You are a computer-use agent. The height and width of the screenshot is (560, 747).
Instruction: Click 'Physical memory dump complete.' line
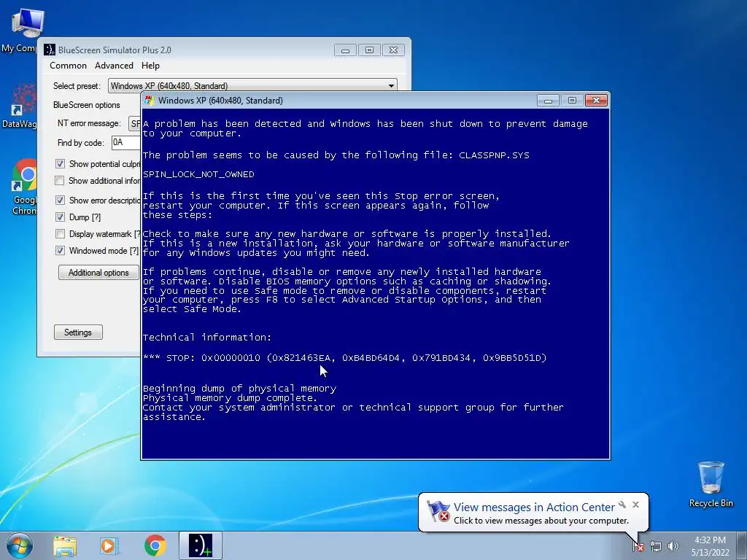click(x=230, y=398)
